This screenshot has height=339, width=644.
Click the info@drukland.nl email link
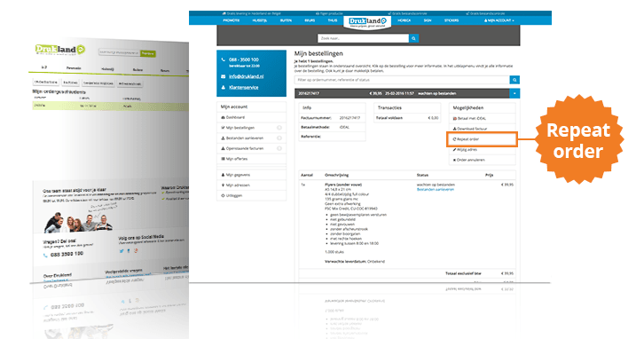coord(246,76)
